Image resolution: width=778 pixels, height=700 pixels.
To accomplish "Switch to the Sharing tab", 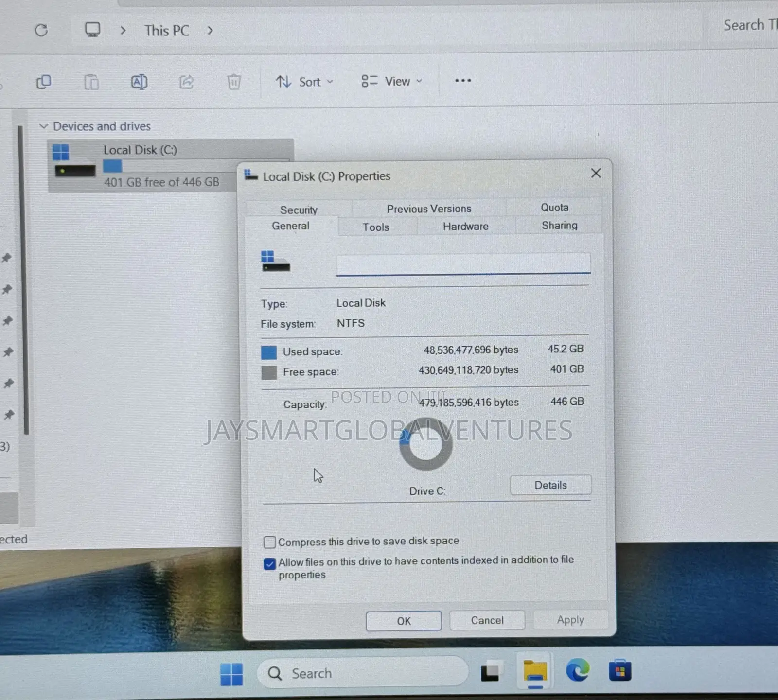I will click(x=559, y=225).
